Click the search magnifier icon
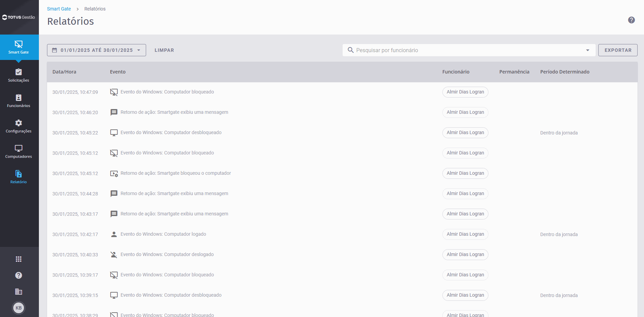The width and height of the screenshot is (644, 317). (350, 50)
